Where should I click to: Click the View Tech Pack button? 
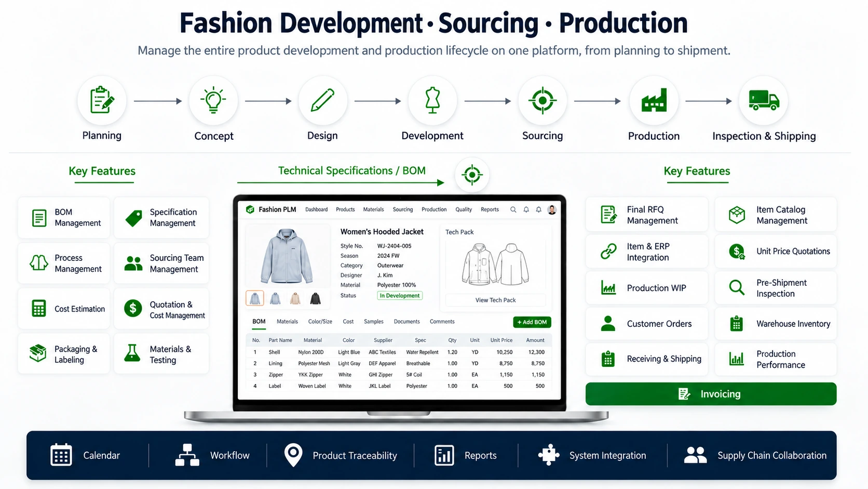point(495,300)
